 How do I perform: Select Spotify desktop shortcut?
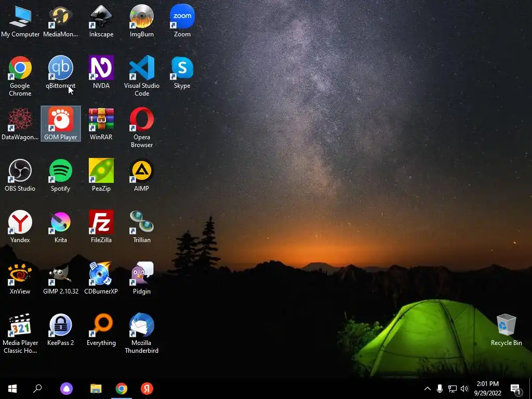(x=60, y=176)
